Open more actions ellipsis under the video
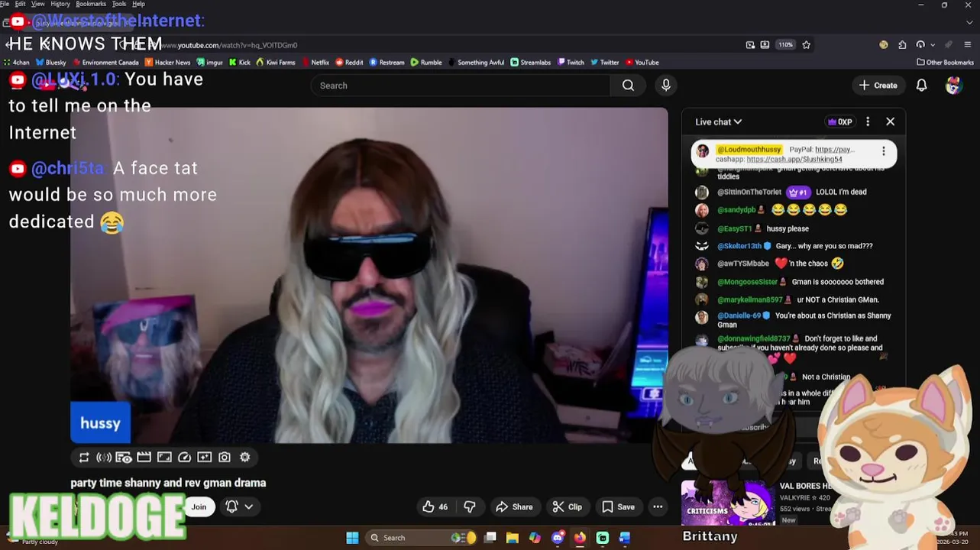980x550 pixels. point(658,506)
